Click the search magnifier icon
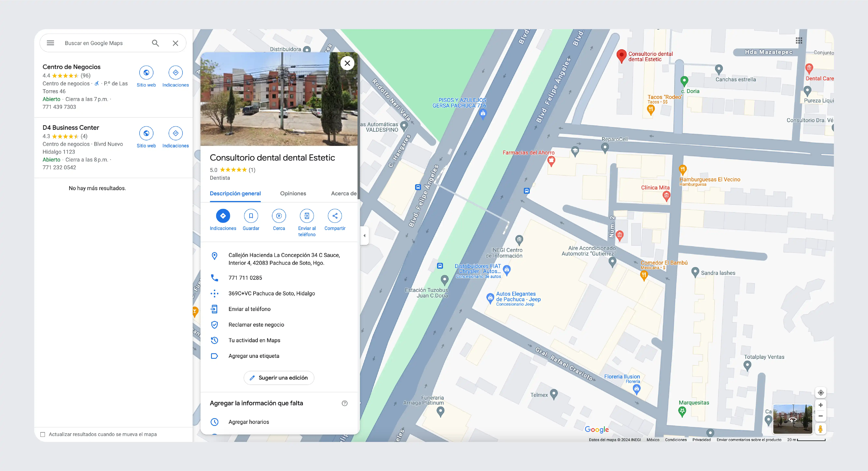 tap(155, 43)
